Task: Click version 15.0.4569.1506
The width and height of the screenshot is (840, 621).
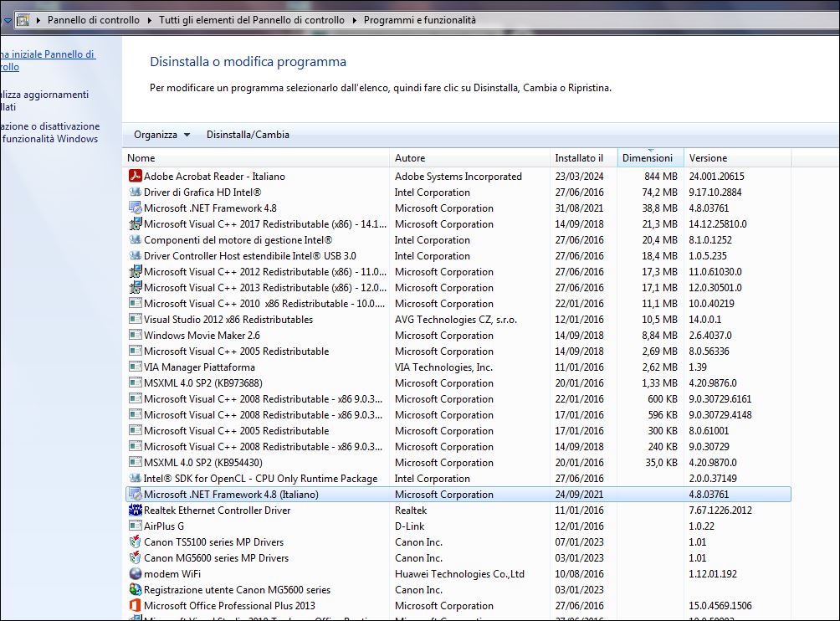Action: [x=720, y=605]
